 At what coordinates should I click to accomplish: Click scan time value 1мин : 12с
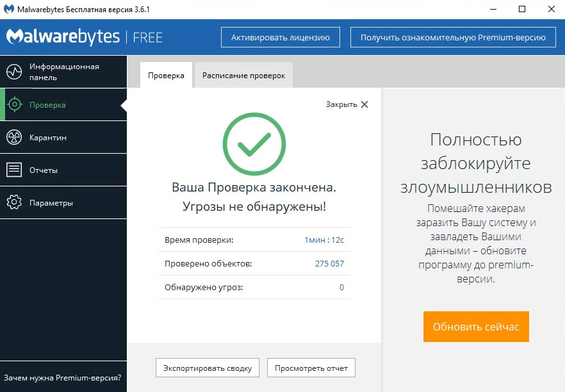coord(324,240)
